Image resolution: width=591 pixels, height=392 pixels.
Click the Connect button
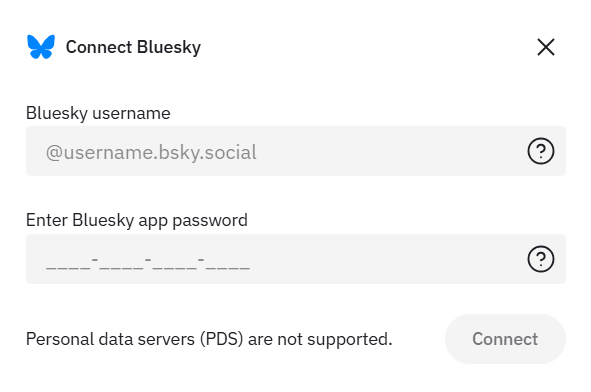pyautogui.click(x=505, y=339)
